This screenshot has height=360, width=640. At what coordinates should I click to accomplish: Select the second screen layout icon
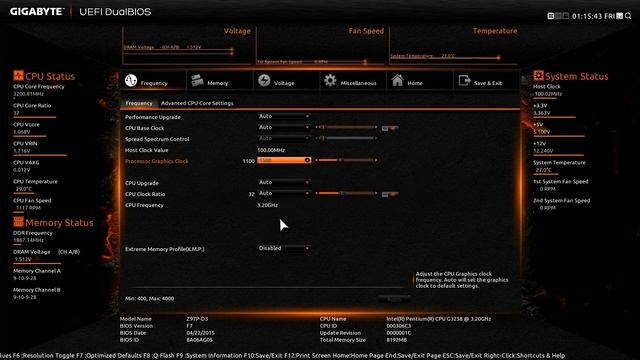click(x=558, y=16)
